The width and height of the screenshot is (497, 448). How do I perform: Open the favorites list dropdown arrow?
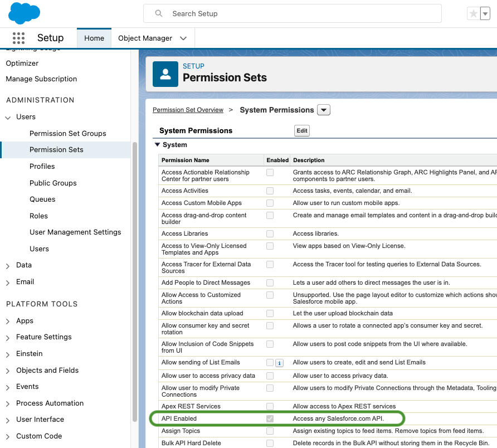pyautogui.click(x=485, y=13)
